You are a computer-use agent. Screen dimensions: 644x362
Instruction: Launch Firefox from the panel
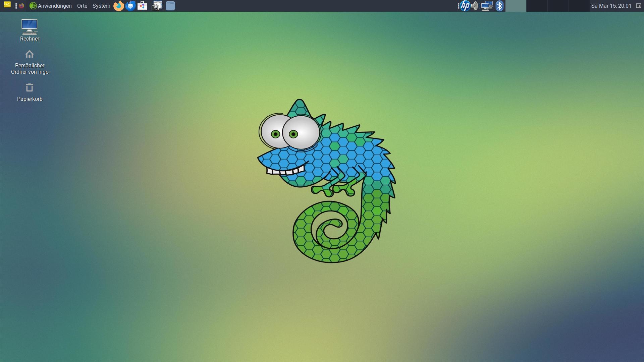coord(118,6)
